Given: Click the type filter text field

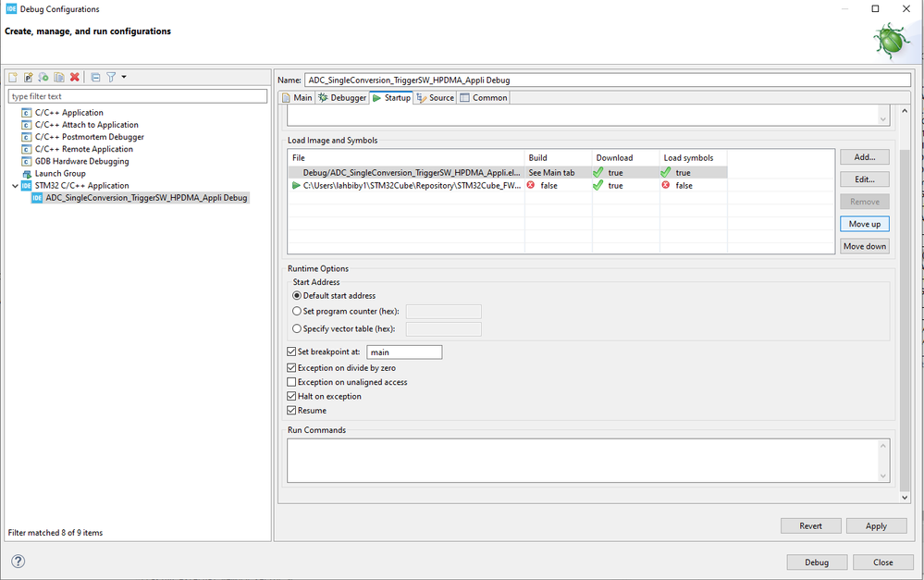Looking at the screenshot, I should (x=138, y=96).
